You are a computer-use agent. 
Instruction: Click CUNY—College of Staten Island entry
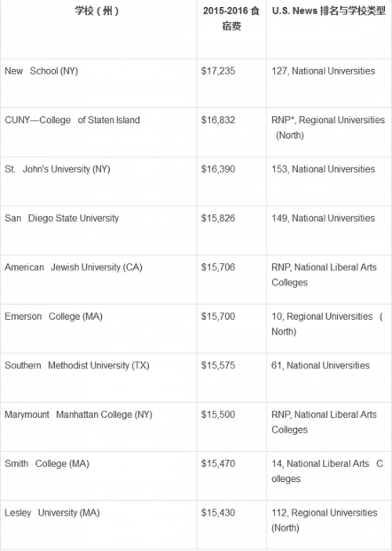coord(72,120)
